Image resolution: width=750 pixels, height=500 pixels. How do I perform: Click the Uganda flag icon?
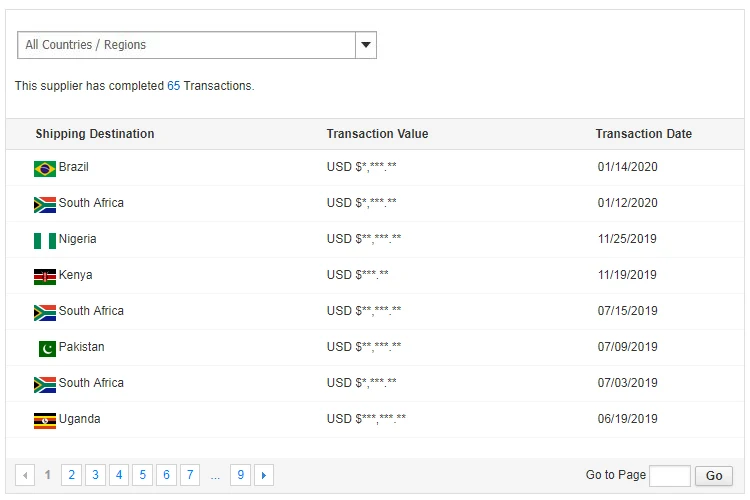[x=44, y=420]
